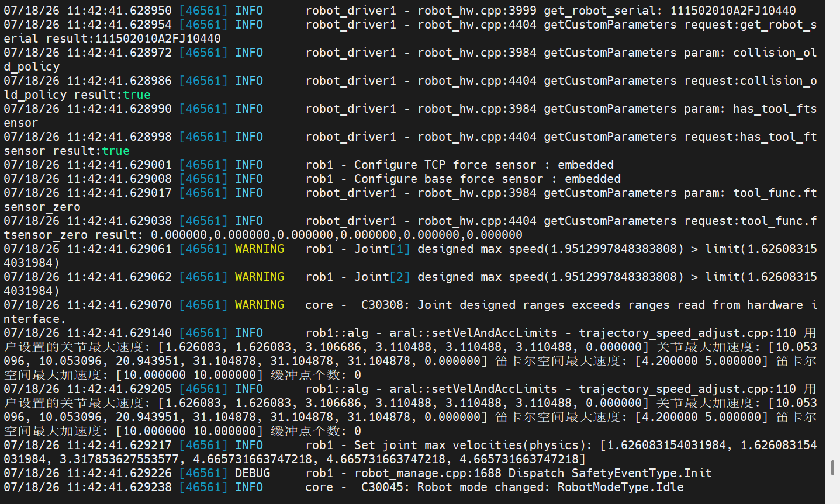
Task: Click the green true after sensor result
Action: tap(116, 151)
